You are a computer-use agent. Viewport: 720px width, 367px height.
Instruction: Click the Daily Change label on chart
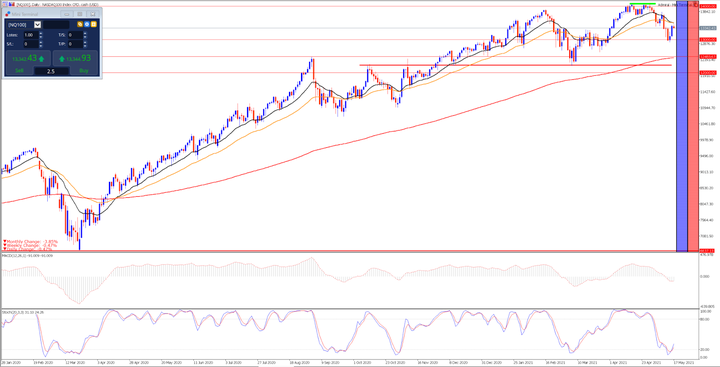pyautogui.click(x=29, y=248)
